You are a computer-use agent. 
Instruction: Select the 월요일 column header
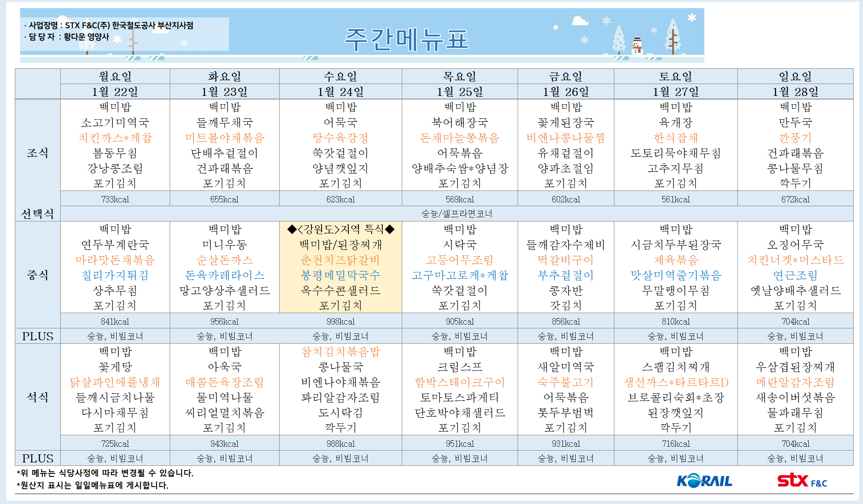point(115,76)
